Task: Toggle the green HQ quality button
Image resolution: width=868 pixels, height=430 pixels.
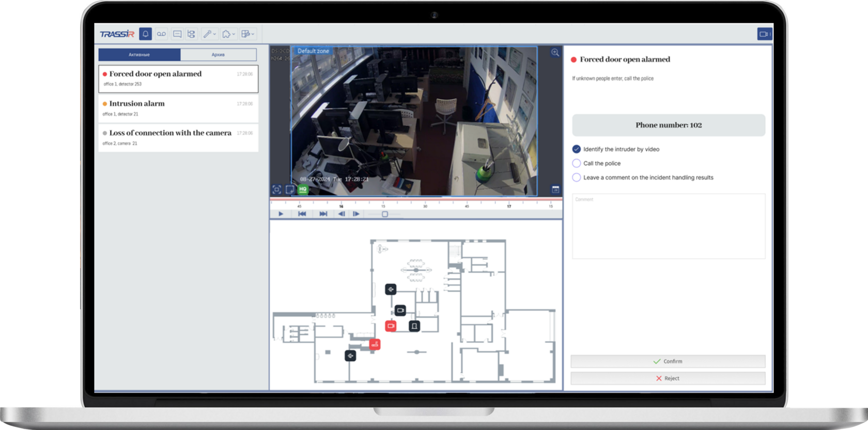Action: click(303, 189)
